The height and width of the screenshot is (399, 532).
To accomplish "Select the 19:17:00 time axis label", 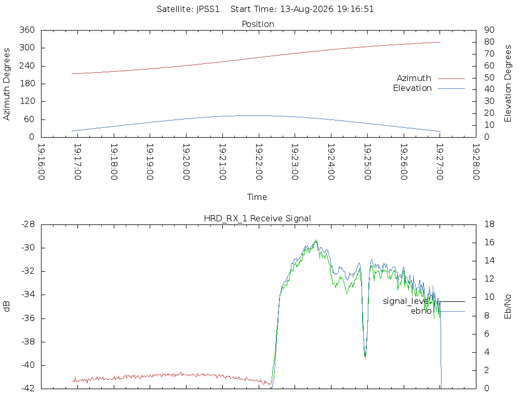I will [x=78, y=162].
